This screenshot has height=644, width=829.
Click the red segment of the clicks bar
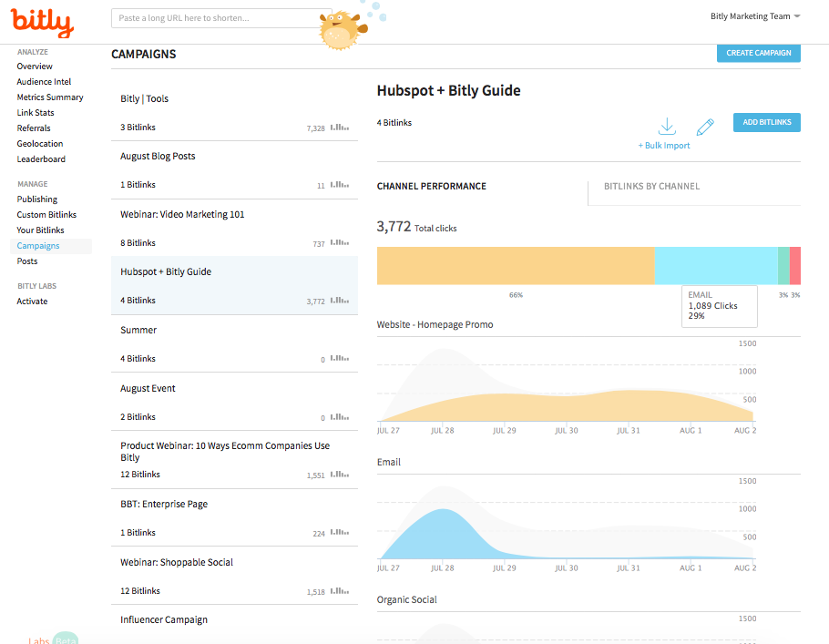click(x=795, y=265)
